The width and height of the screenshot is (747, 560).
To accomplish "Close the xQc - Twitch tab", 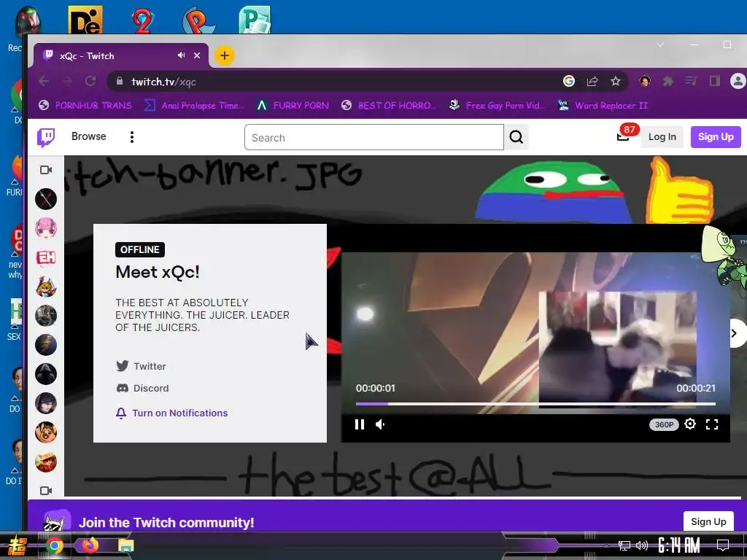I will pyautogui.click(x=197, y=55).
